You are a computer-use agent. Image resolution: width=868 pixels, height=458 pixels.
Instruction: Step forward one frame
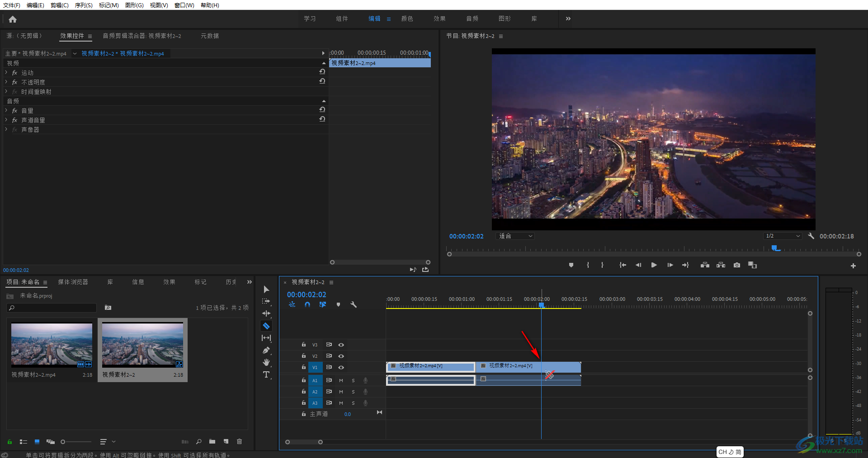tap(670, 265)
